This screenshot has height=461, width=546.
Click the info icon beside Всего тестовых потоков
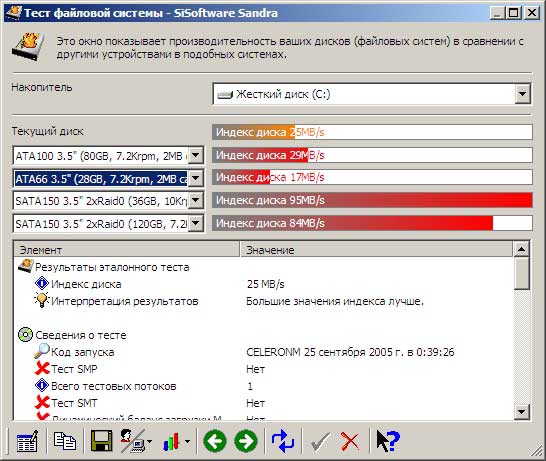tap(42, 385)
